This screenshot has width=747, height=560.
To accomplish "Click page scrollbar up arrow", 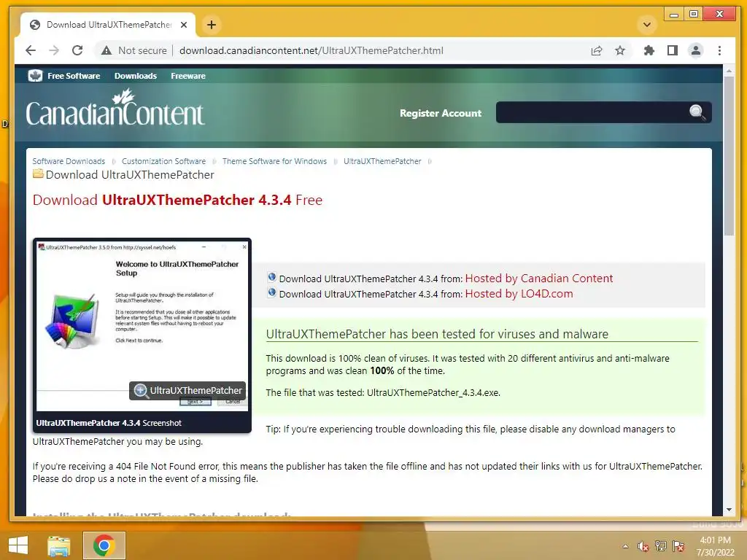I will pyautogui.click(x=729, y=71).
